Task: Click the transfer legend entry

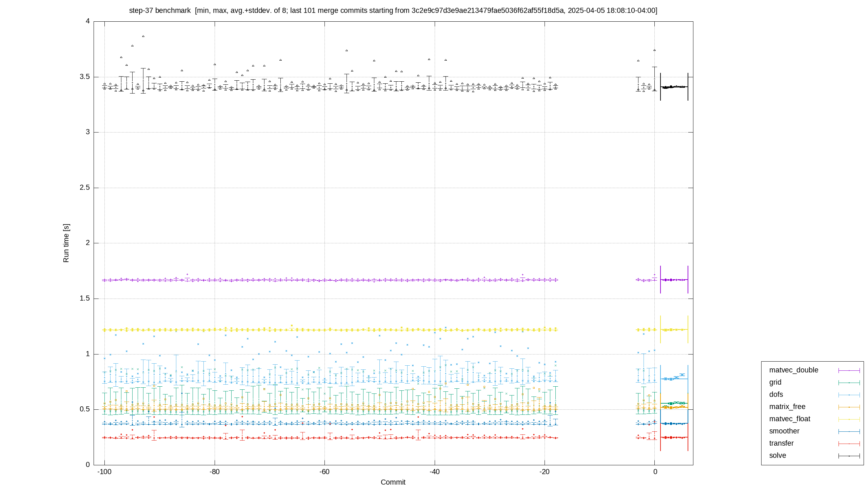Action: tap(781, 443)
